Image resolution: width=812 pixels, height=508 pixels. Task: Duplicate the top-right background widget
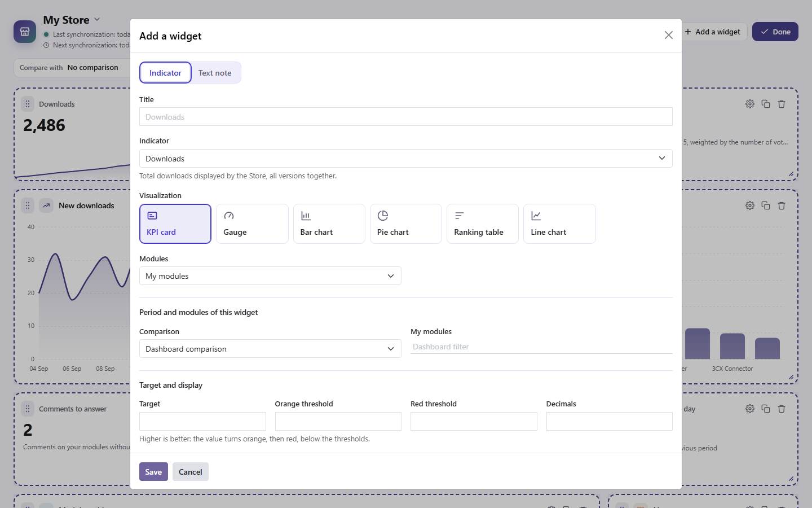[x=766, y=104]
